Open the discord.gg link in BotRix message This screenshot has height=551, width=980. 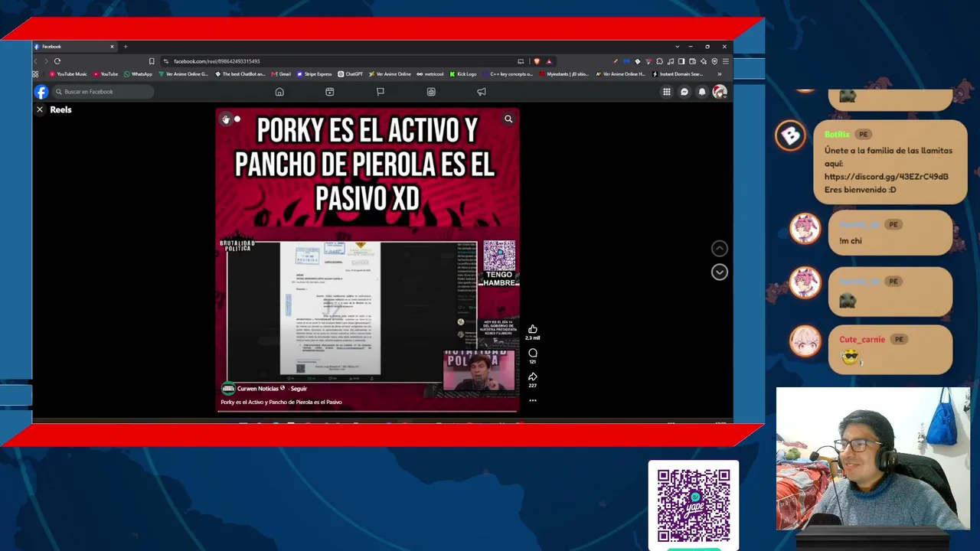[886, 177]
